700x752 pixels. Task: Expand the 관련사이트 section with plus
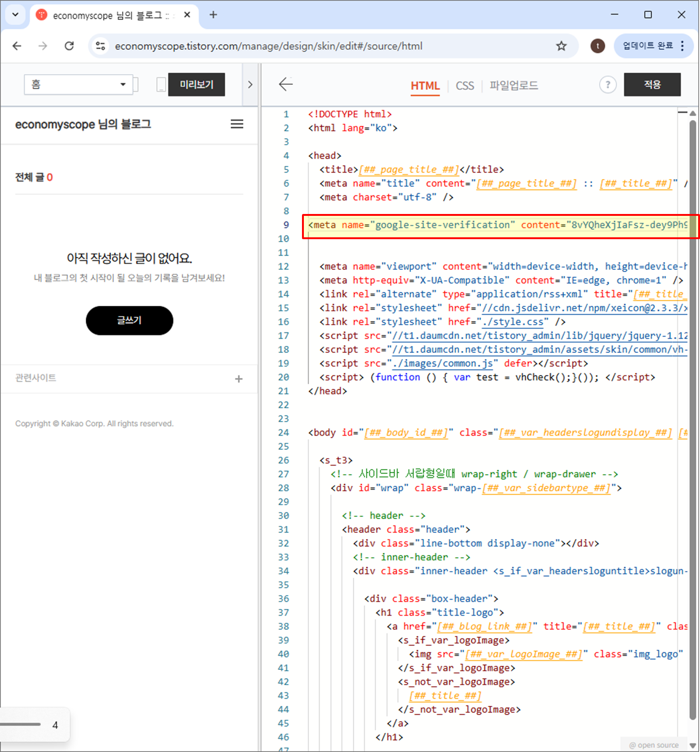(x=239, y=379)
